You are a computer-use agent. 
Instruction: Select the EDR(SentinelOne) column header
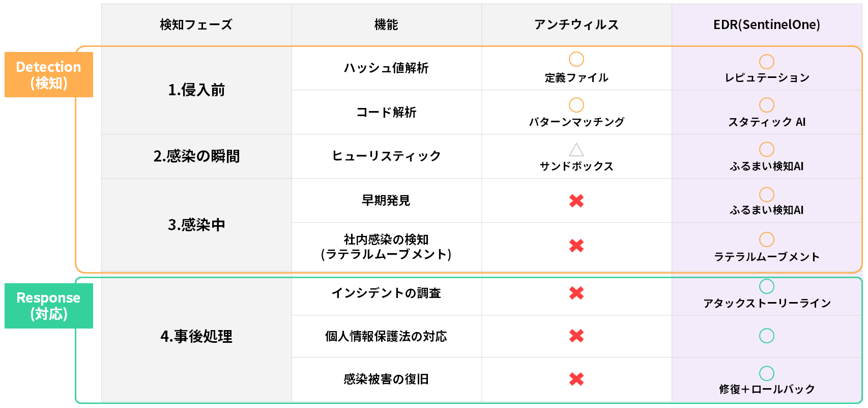pyautogui.click(x=767, y=24)
